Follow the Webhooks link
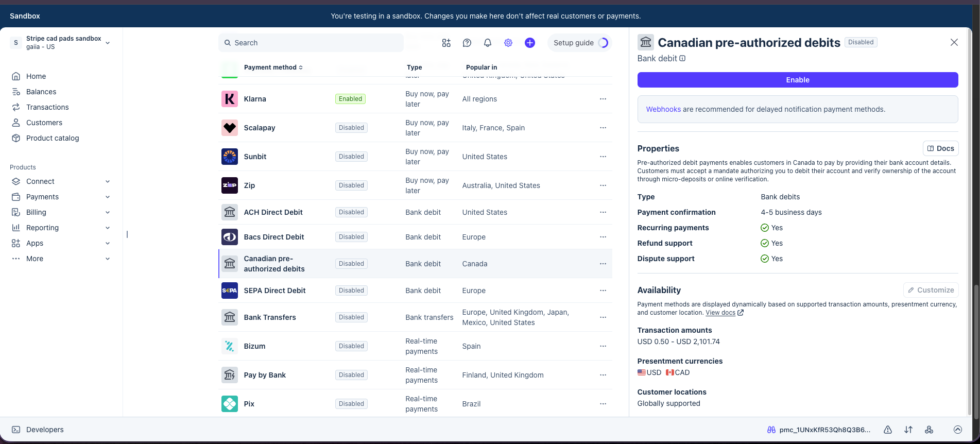Viewport: 980px width, 444px height. pyautogui.click(x=663, y=109)
